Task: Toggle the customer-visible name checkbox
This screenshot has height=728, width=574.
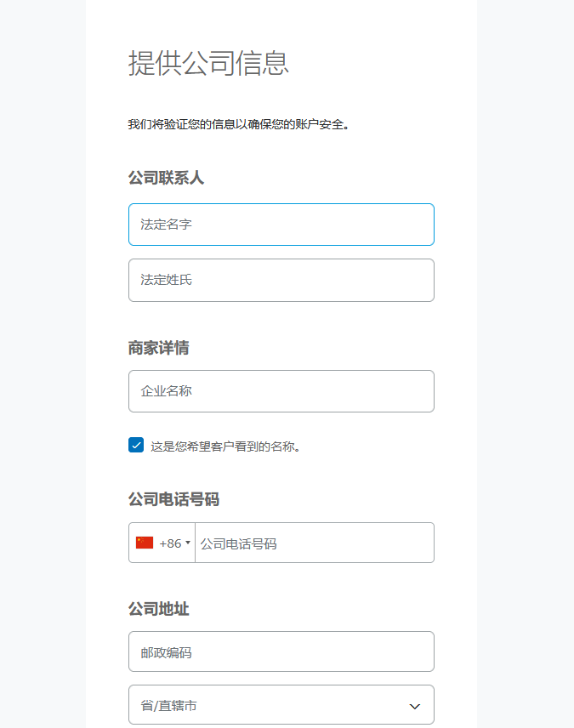Action: click(x=135, y=444)
